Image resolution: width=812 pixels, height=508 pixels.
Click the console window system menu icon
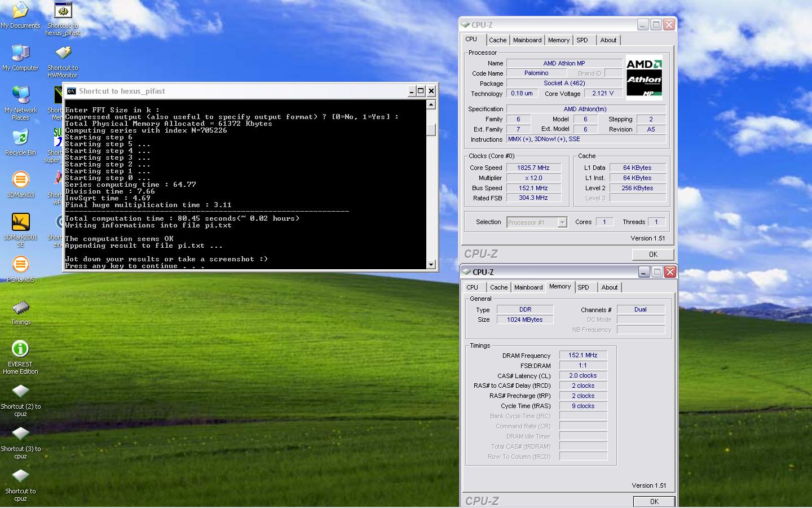click(x=71, y=91)
